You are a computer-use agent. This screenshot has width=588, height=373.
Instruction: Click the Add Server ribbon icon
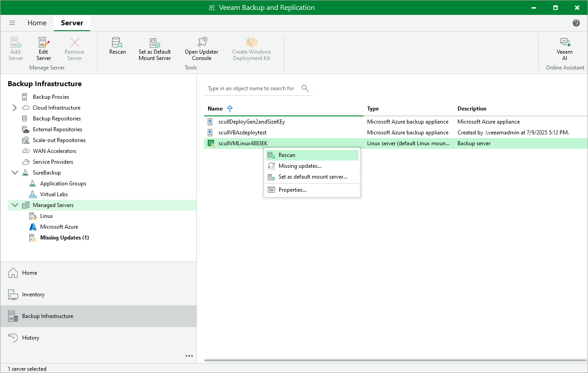[x=15, y=49]
